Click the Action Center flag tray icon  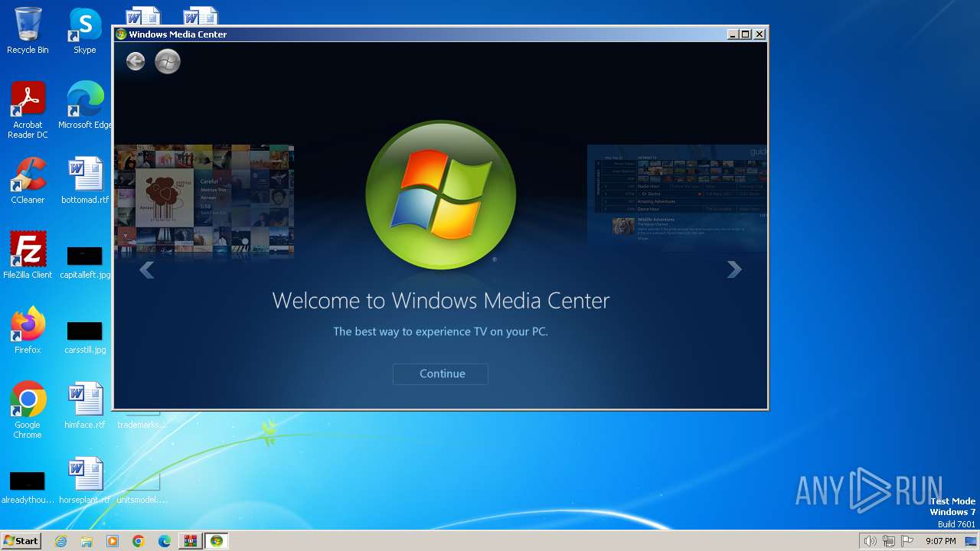[907, 541]
